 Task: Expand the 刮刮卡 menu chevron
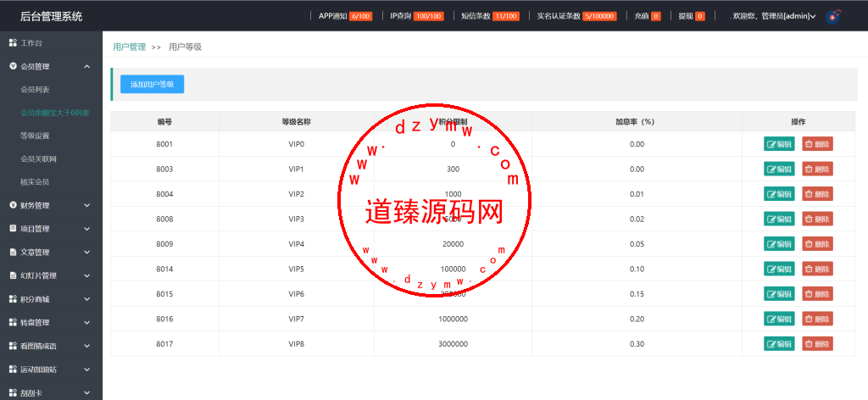(x=87, y=393)
